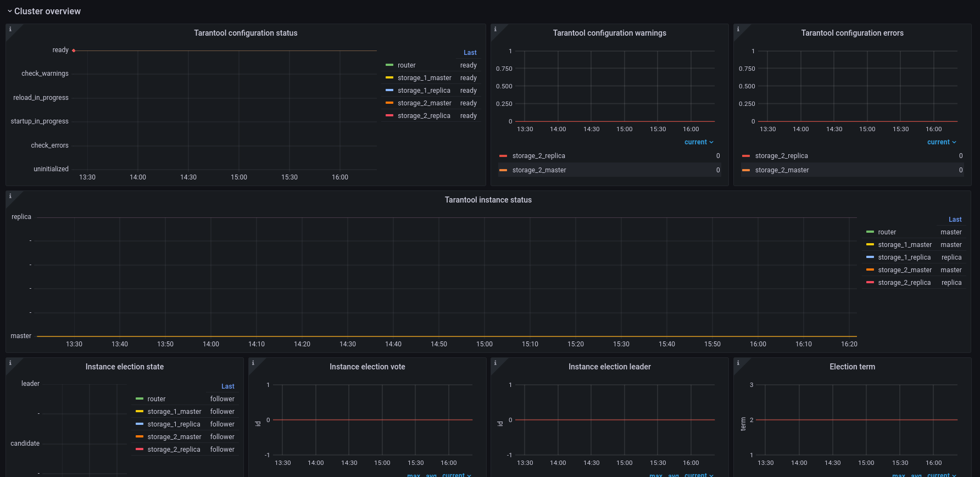Viewport: 980px width, 477px height.
Task: Open info icon on Instance election state panel
Action: 10,363
